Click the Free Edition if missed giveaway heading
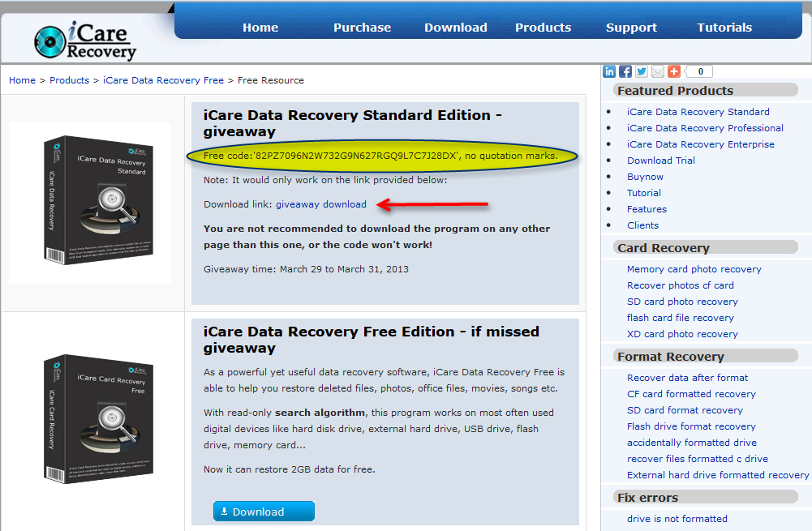Viewport: 812px width, 531px height. [371, 340]
